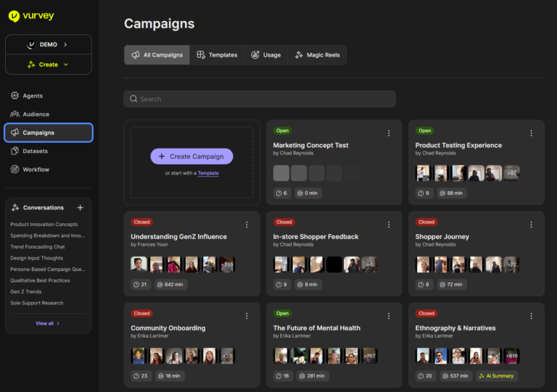Screen dimensions: 557x392
Task: Click the campaign Search field
Action: click(260, 99)
